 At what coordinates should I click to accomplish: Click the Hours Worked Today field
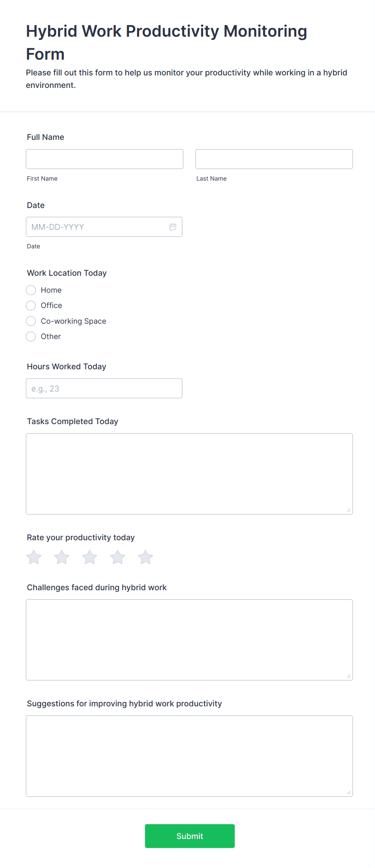[104, 388]
